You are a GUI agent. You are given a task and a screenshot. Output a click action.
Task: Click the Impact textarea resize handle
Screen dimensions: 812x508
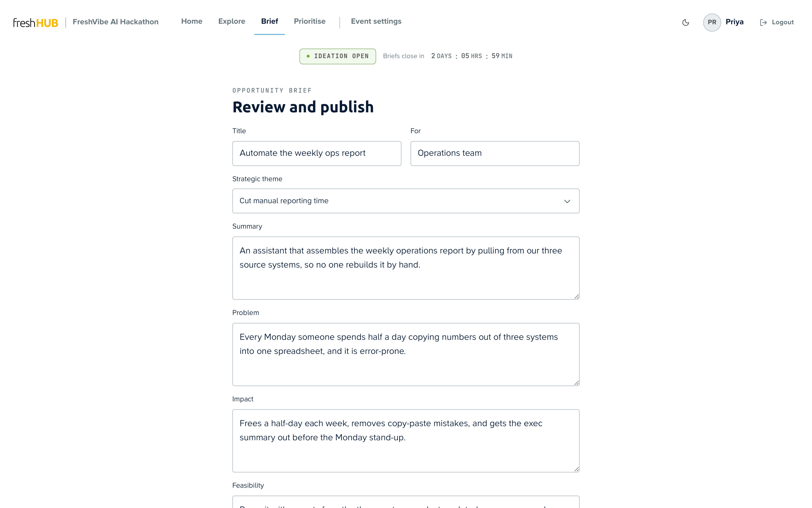click(576, 469)
